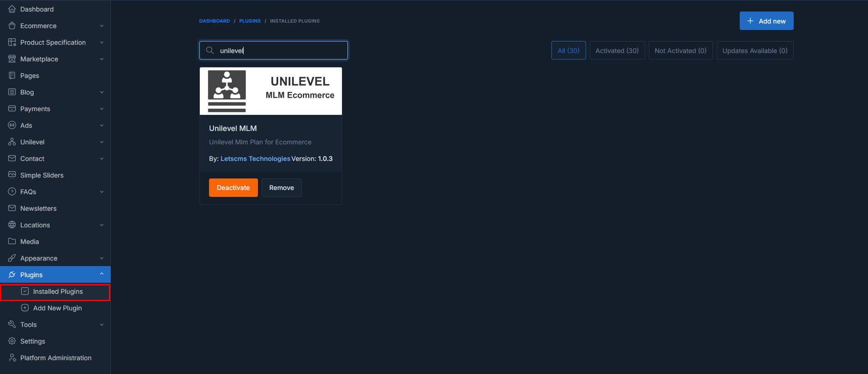Screen dimensions: 868x374
Task: Deactivate the Unilevel MLM plugin
Action: pos(233,188)
